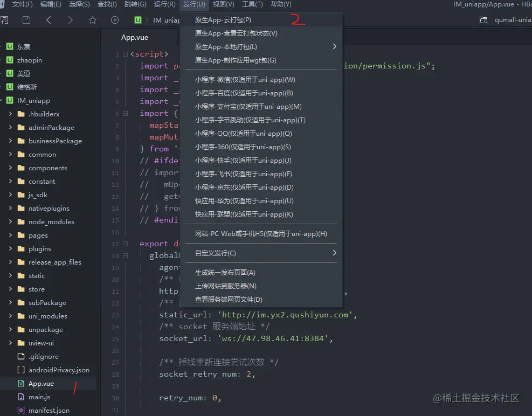
Task: Toggle code fold marker on line 6
Action: (x=125, y=113)
